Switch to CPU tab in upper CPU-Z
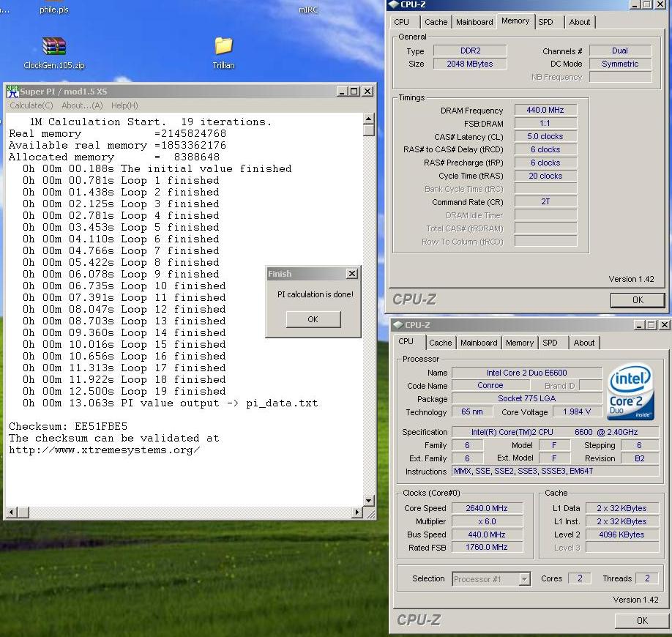This screenshot has width=672, height=637. (x=402, y=22)
